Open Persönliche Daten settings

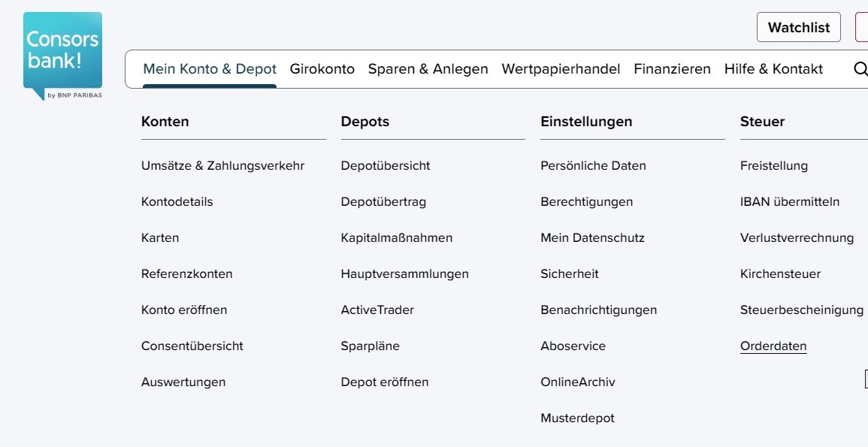593,165
